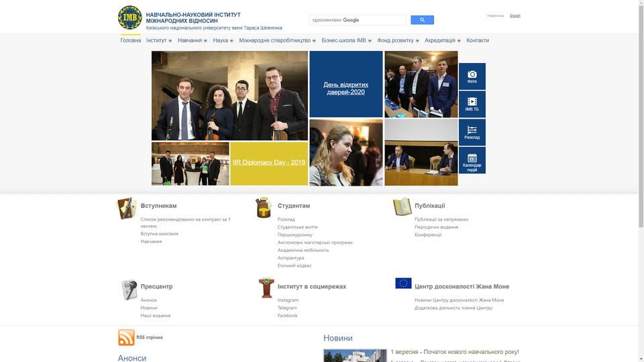Image resolution: width=644 pixels, height=362 pixels.
Task: Open the Пресцентр Новини link
Action: [x=149, y=308]
